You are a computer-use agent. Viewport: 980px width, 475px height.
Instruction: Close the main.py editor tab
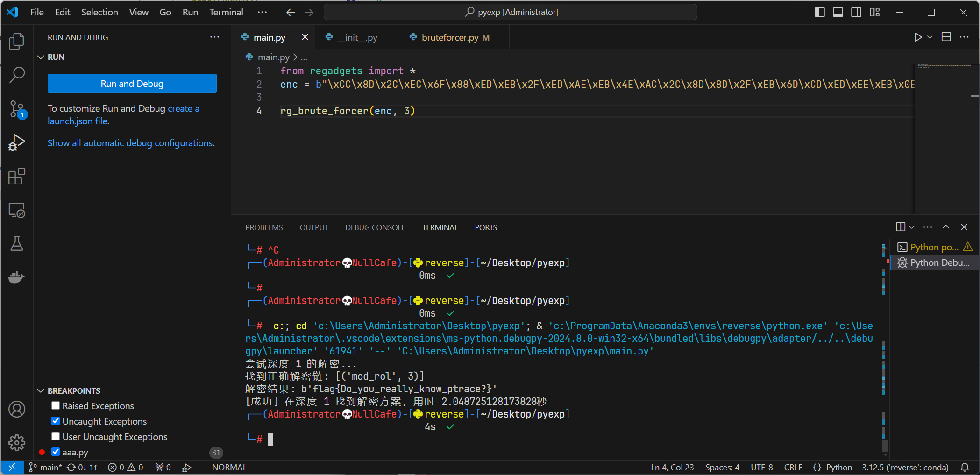coord(305,37)
